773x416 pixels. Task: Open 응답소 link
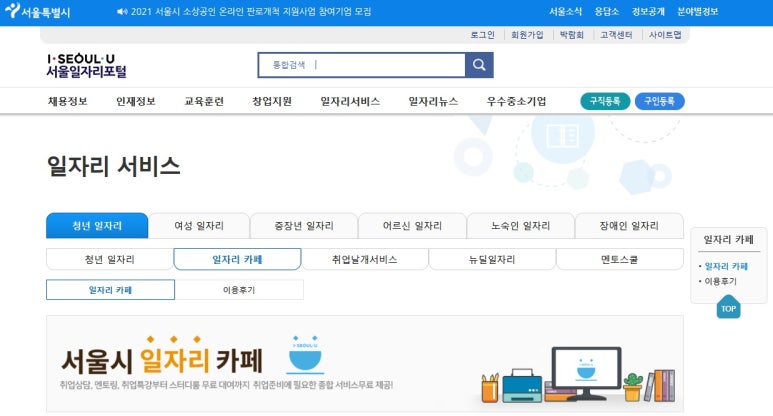click(x=606, y=11)
